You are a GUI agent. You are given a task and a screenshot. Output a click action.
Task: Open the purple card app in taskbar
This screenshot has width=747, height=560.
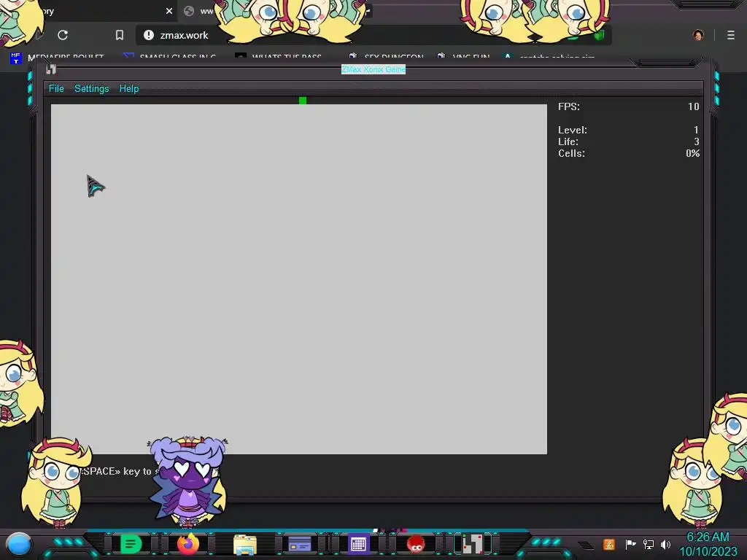(x=300, y=544)
